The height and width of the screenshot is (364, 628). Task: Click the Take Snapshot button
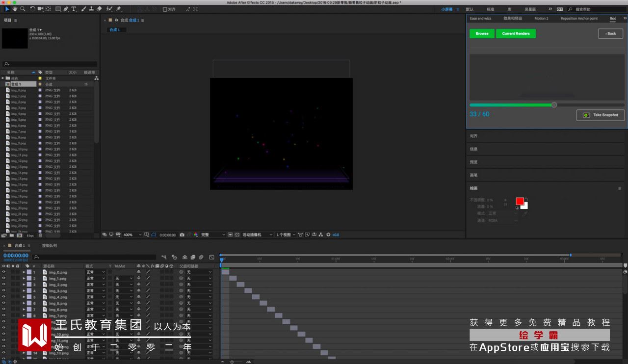pos(601,115)
